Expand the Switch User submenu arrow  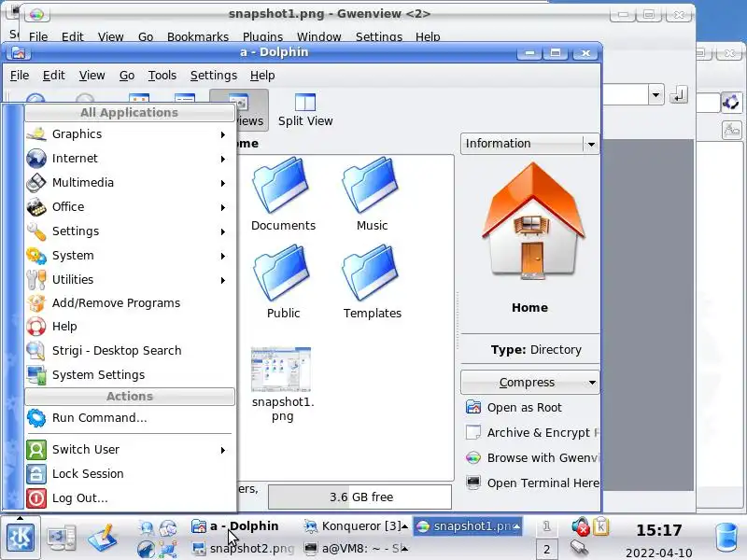(223, 450)
